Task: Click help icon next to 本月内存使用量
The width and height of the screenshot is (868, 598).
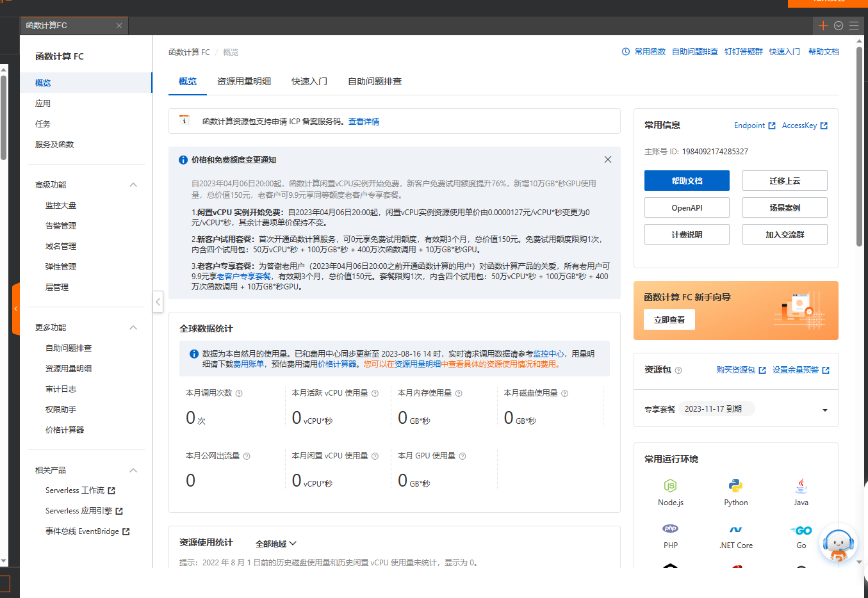Action: (x=459, y=393)
